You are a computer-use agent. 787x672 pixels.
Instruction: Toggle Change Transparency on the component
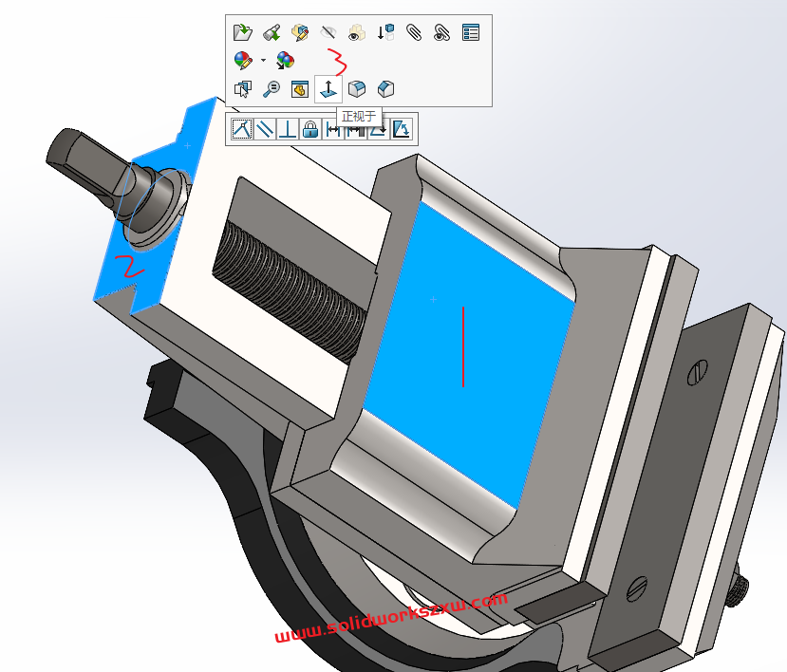[356, 32]
